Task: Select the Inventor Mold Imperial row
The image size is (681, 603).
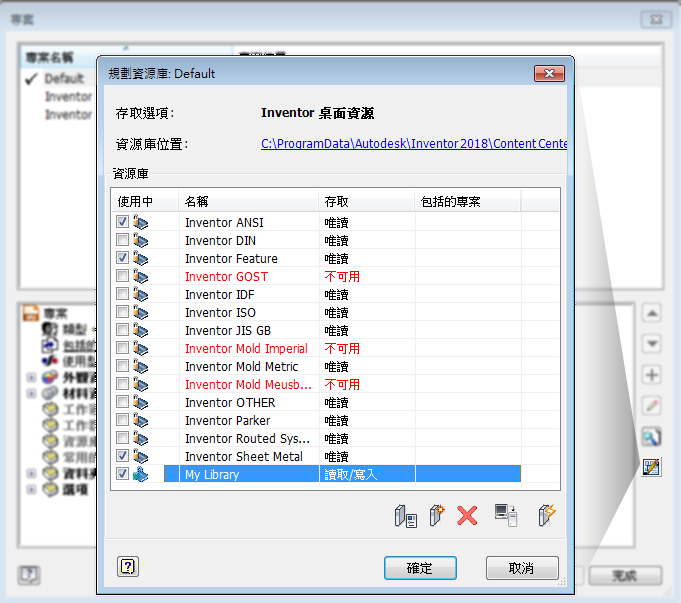Action: point(316,348)
